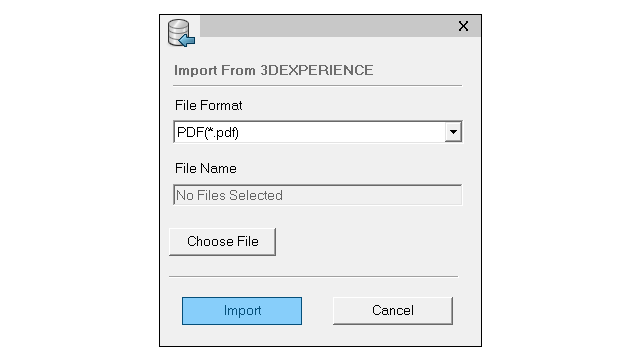The image size is (640, 360).
Task: Click the database import icon
Action: [181, 33]
